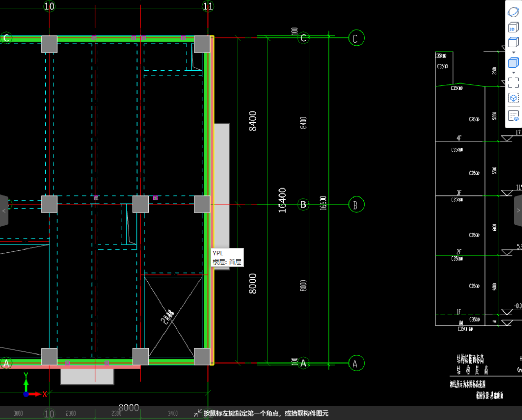This screenshot has width=522, height=420.
Task: Select the column at axis 11 and C
Action: click(x=202, y=44)
